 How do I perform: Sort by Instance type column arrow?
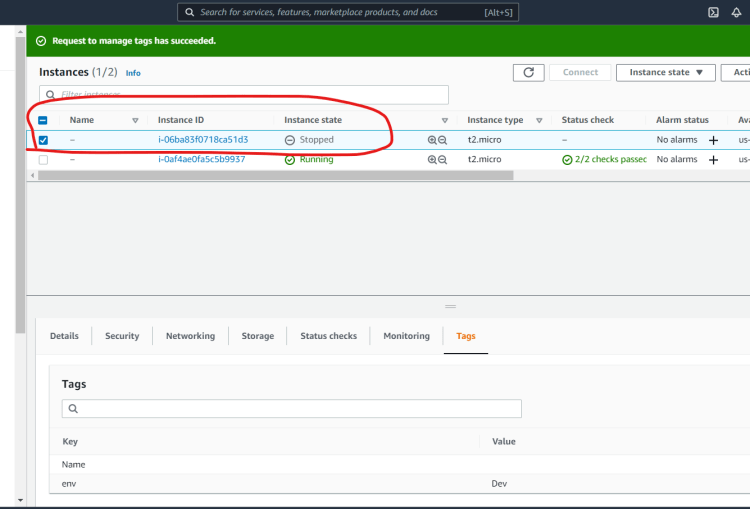point(539,121)
